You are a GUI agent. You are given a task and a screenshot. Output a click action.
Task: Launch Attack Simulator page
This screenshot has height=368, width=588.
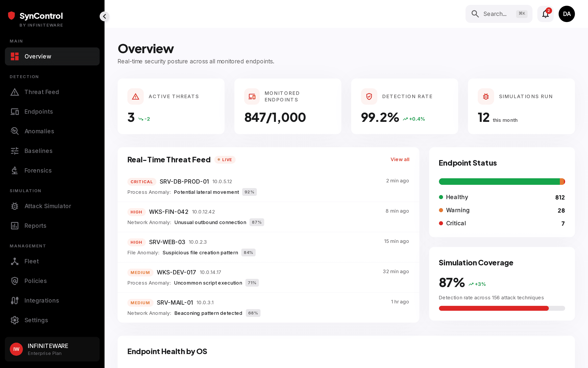click(x=52, y=206)
